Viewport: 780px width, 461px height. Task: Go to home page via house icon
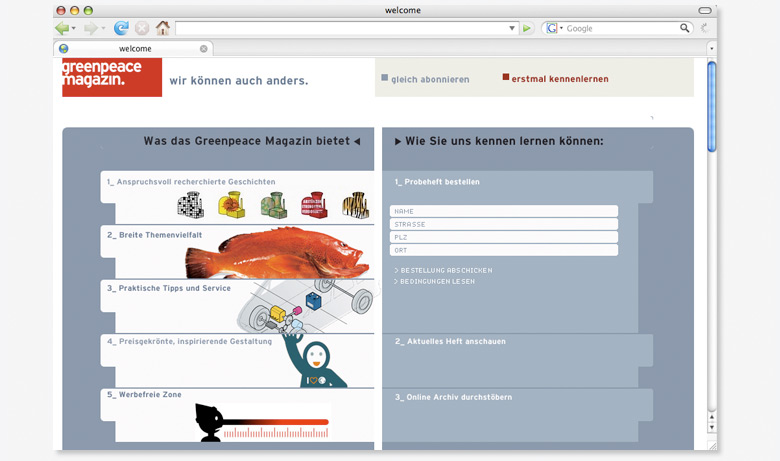(x=163, y=28)
